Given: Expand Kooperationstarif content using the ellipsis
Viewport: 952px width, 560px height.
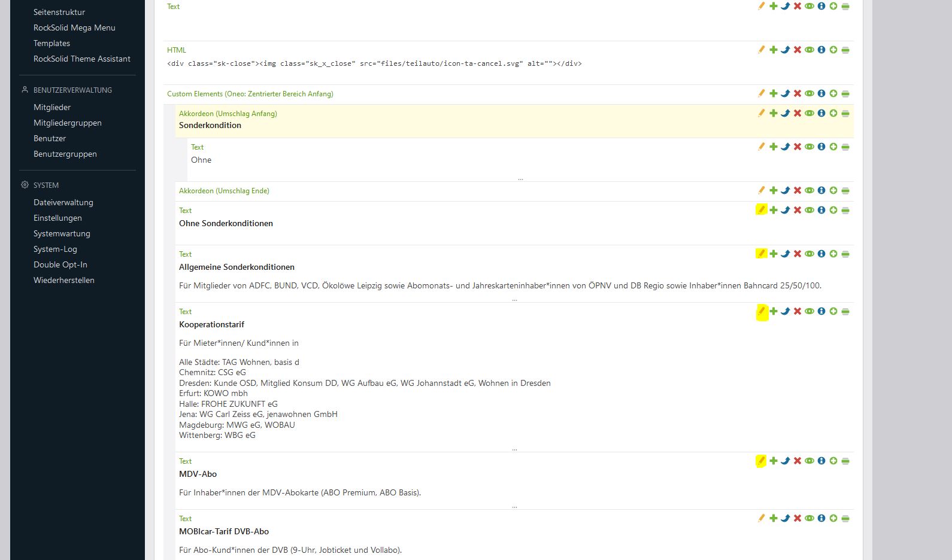Looking at the screenshot, I should 514,449.
